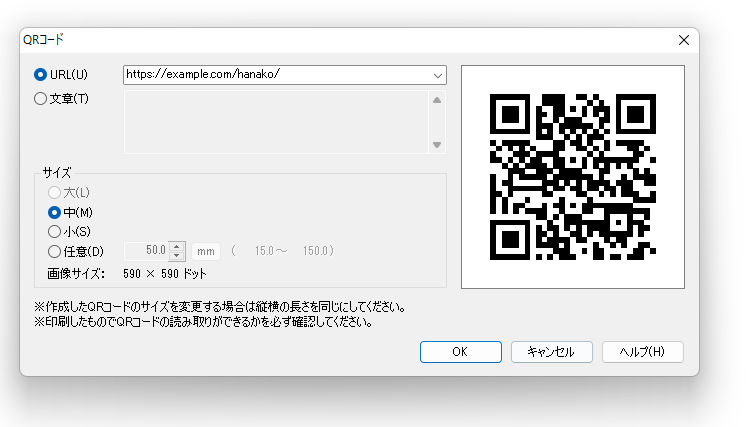The height and width of the screenshot is (427, 752).
Task: Click the キャンセル button
Action: [552, 352]
